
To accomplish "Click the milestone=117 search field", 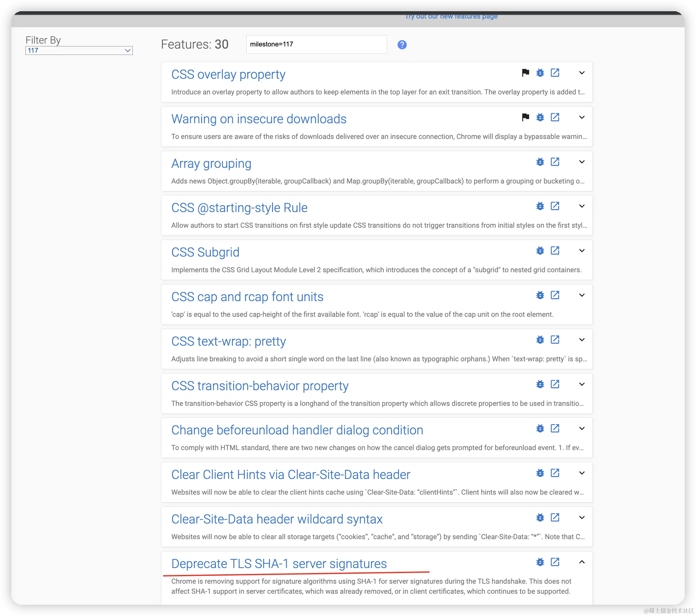I will (316, 44).
